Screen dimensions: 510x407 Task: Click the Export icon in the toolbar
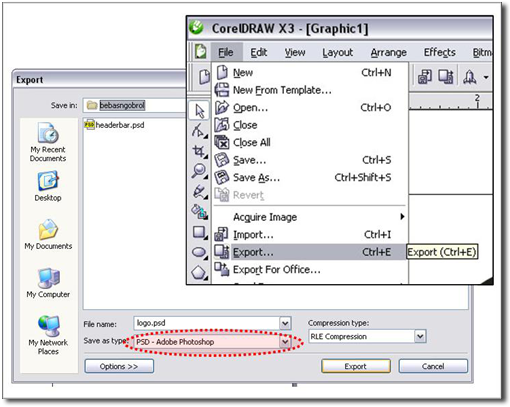(x=445, y=77)
